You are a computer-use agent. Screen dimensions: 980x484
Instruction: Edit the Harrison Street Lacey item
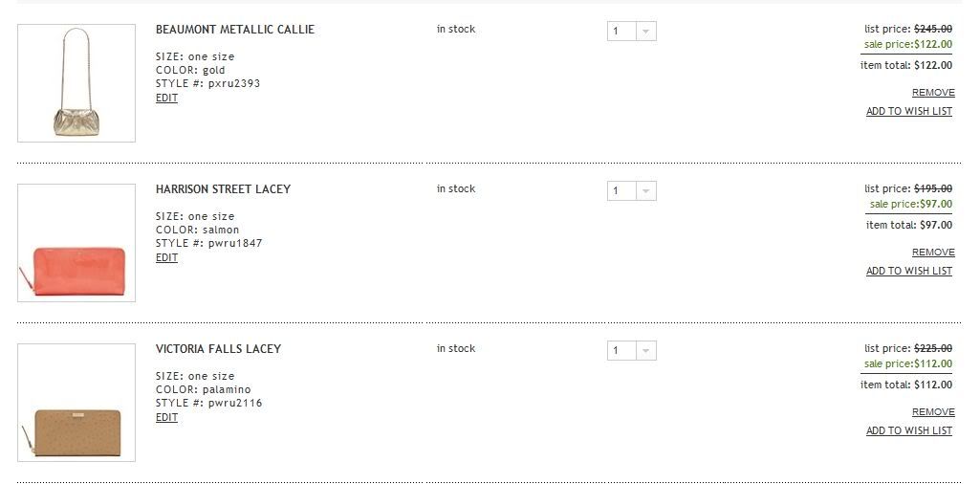[166, 257]
